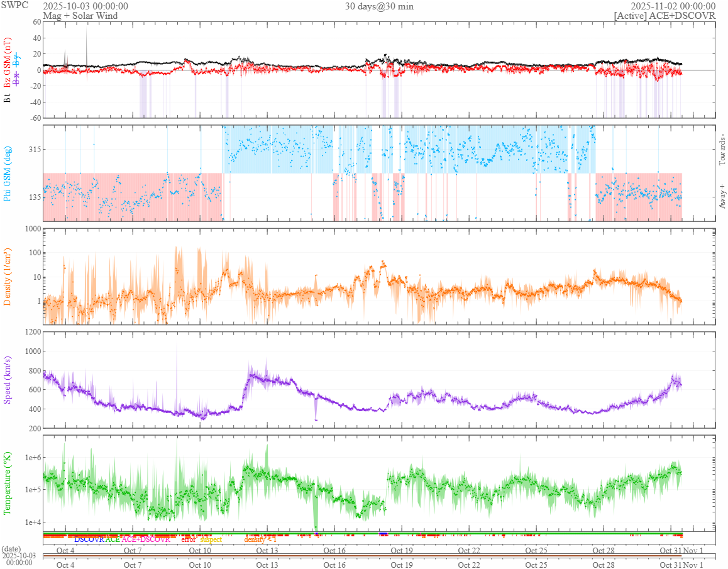Viewport: 728px width, 569px height.
Task: Click the magenta ACE+DSCOVR legend entry
Action: point(146,539)
